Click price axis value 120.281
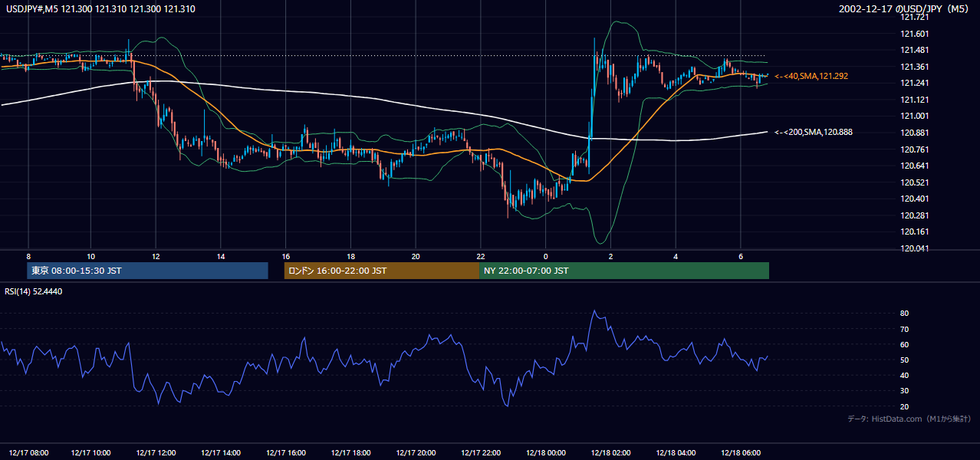The height and width of the screenshot is (460, 980). (914, 215)
